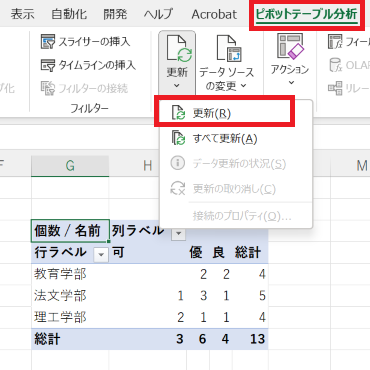Click the 良 column header cell
The width and height of the screenshot is (370, 370).
coord(218,252)
